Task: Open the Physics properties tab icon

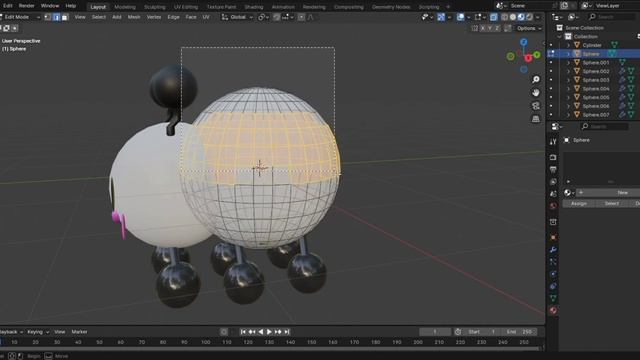Action: pyautogui.click(x=553, y=274)
